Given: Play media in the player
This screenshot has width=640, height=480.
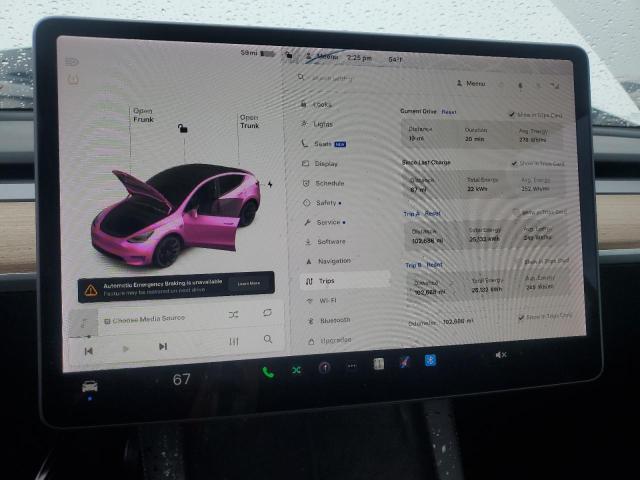Looking at the screenshot, I should (x=126, y=349).
